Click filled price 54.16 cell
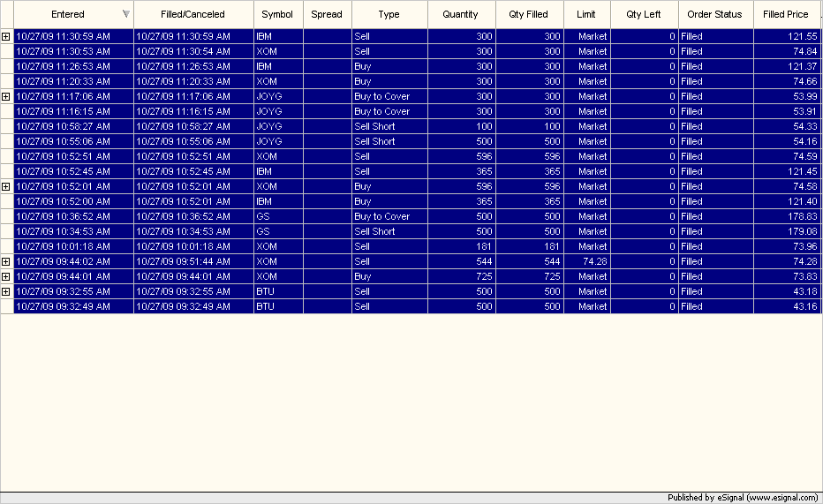823x504 pixels. tap(787, 141)
